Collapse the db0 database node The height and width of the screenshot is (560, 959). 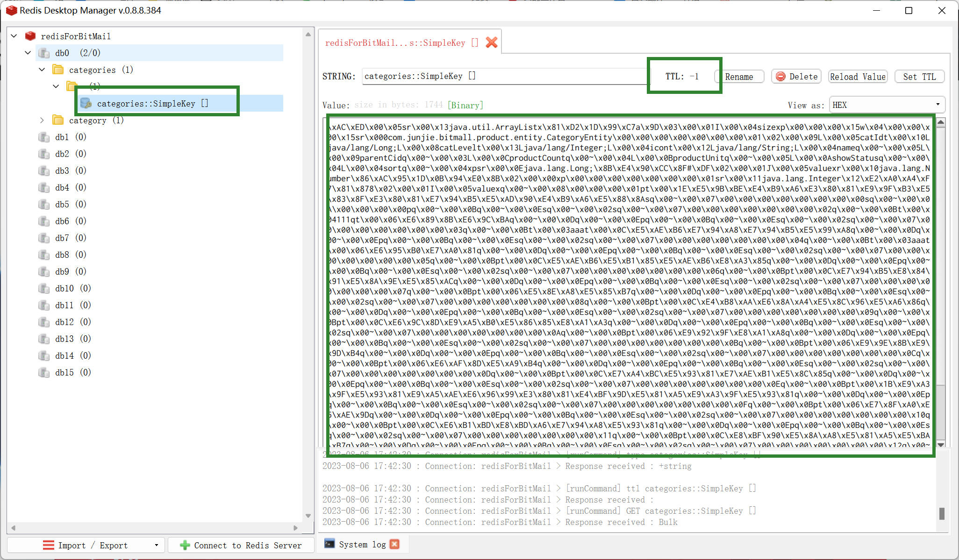click(x=28, y=53)
